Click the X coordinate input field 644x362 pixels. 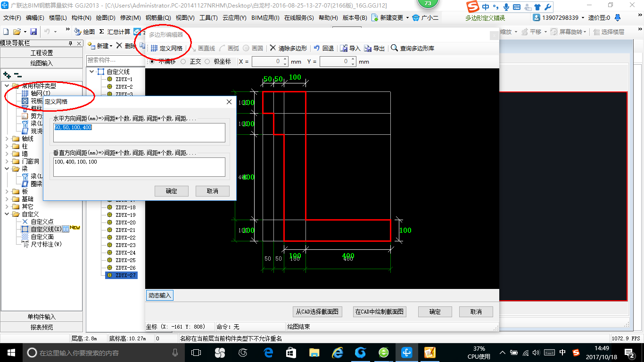(270, 62)
